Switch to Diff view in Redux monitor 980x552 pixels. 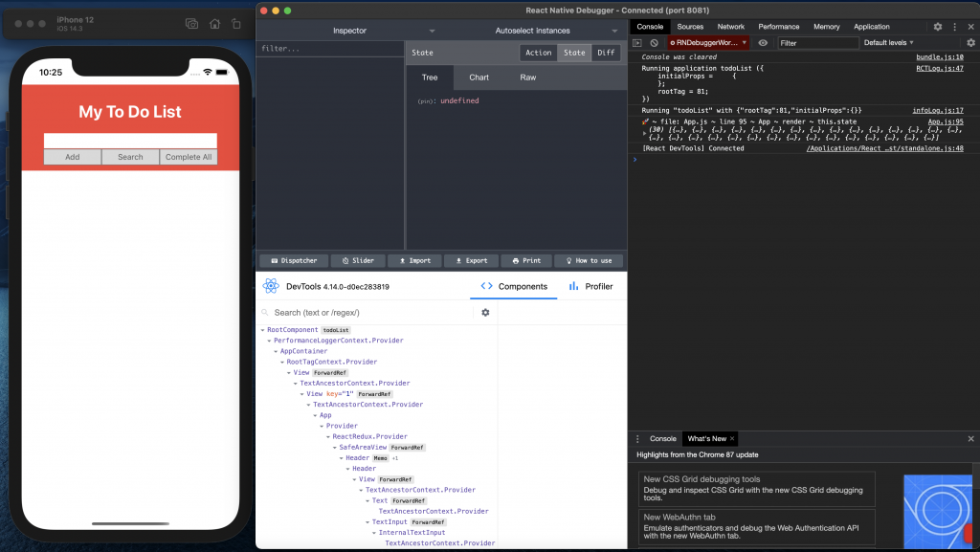pyautogui.click(x=606, y=53)
